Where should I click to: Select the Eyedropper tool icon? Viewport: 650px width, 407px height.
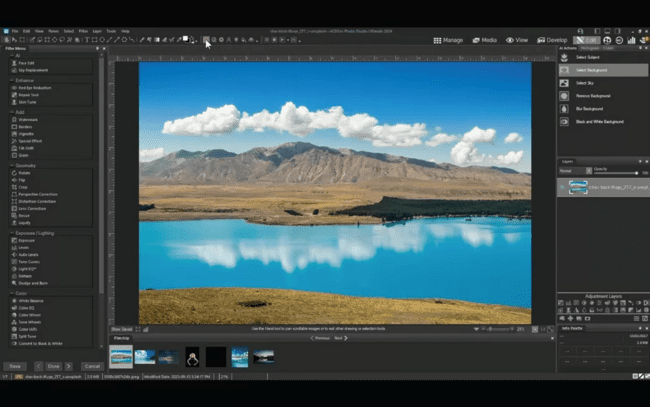[x=179, y=40]
